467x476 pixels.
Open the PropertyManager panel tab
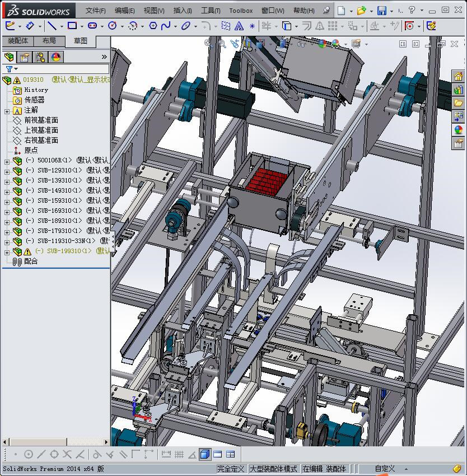[x=25, y=57]
